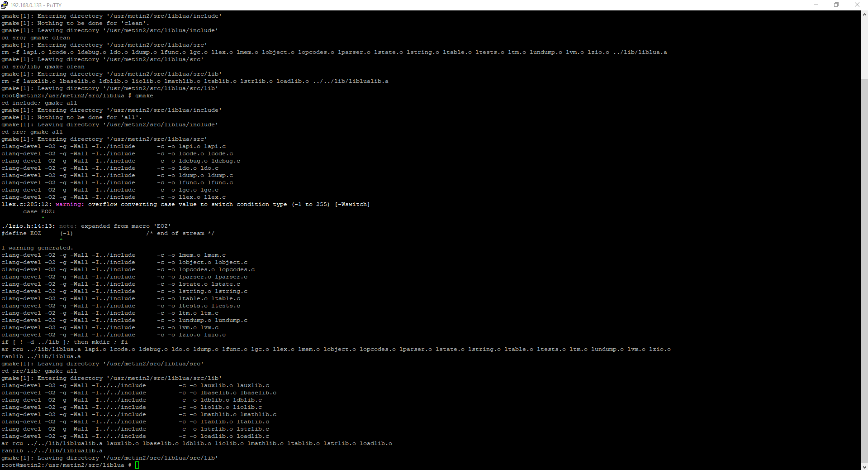Viewport: 868px width, 470px height.
Task: Click the 'lauxlib.o lauxlib.c' compile line
Action: [135, 385]
